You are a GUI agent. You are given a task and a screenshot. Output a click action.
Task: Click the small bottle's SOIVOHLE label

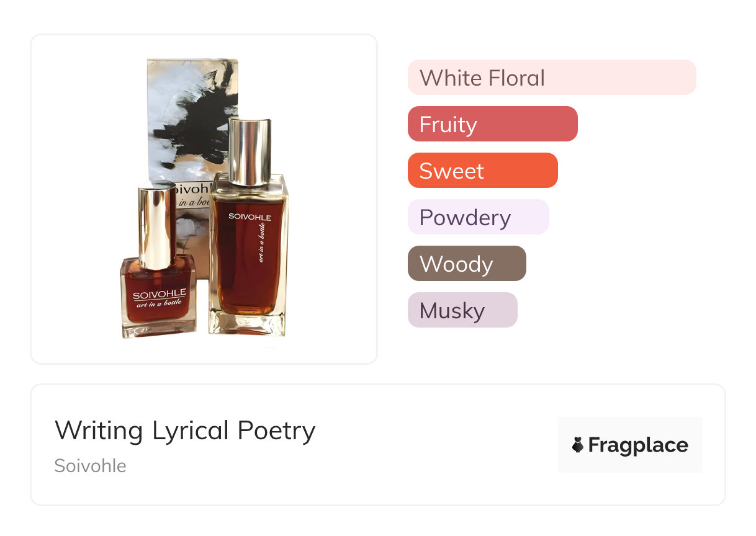pyautogui.click(x=159, y=293)
